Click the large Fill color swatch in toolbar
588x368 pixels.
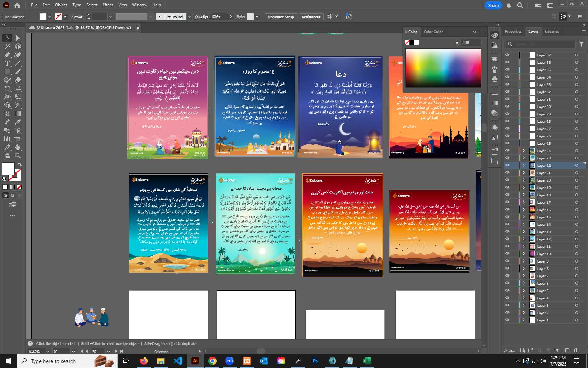8,169
